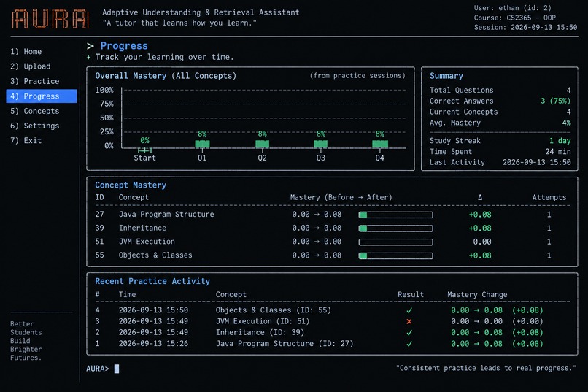The width and height of the screenshot is (588, 392).
Task: Select the highlighted Progress menu entry
Action: tap(42, 96)
